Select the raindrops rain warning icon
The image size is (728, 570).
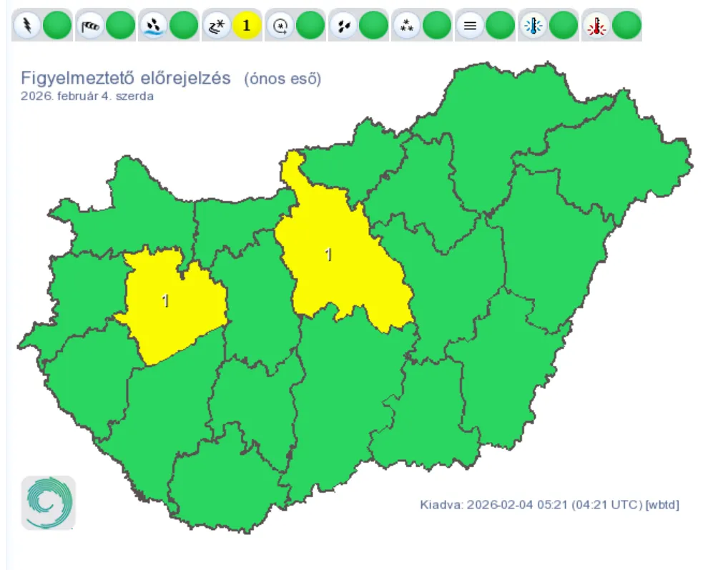point(342,26)
